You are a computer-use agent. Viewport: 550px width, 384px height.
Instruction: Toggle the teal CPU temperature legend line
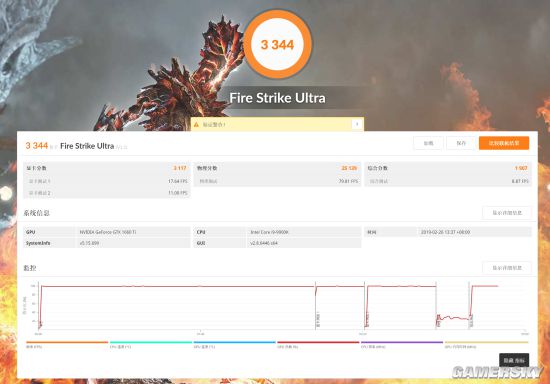tap(151, 342)
